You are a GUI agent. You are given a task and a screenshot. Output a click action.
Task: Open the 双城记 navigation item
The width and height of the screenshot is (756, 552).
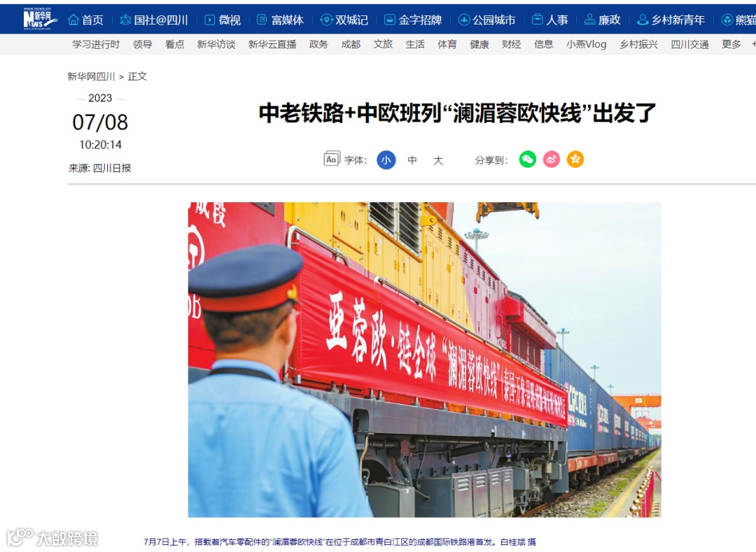pos(344,20)
